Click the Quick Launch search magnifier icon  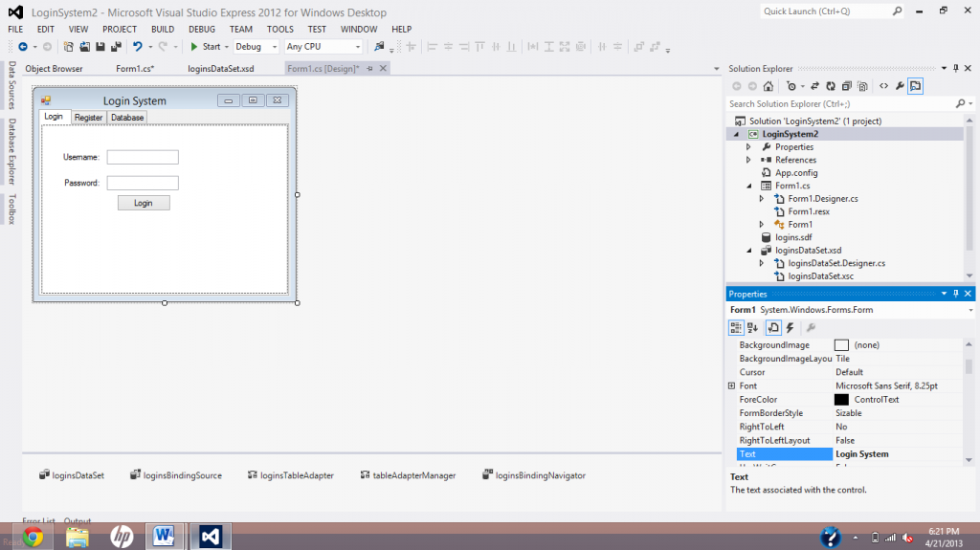pyautogui.click(x=897, y=11)
